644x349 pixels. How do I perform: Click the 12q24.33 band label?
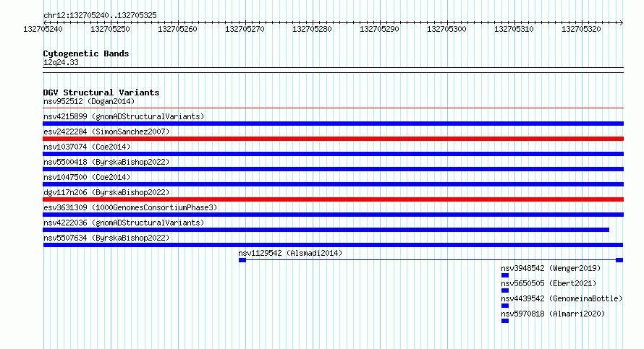pyautogui.click(x=61, y=62)
